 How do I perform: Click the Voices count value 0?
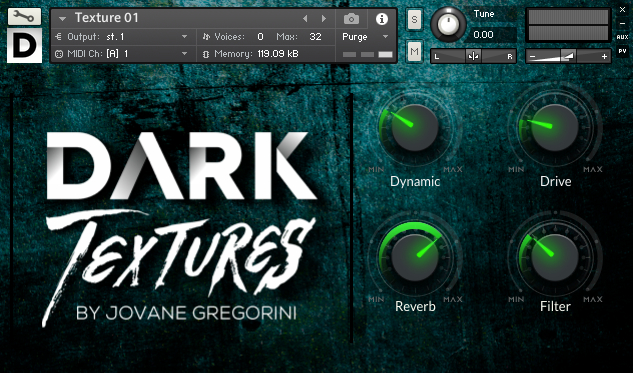click(260, 37)
